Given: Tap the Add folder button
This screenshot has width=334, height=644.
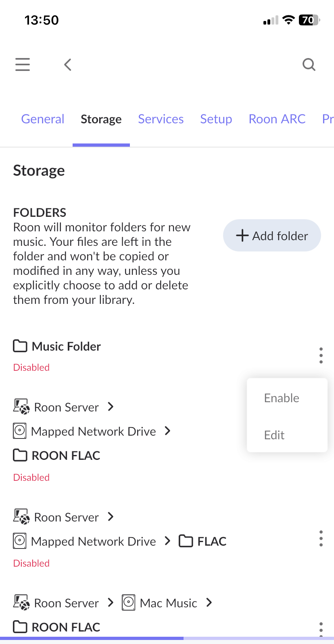Looking at the screenshot, I should [x=272, y=235].
